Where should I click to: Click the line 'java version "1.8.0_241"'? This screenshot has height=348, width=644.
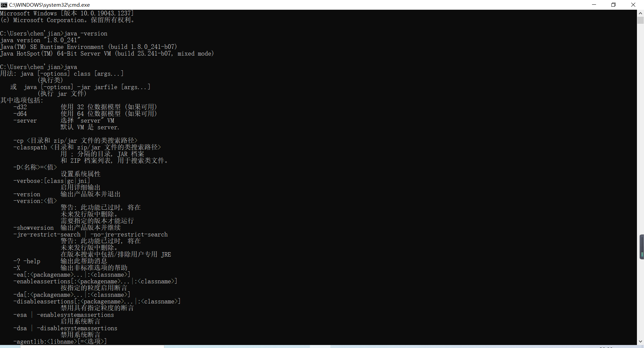click(x=40, y=40)
